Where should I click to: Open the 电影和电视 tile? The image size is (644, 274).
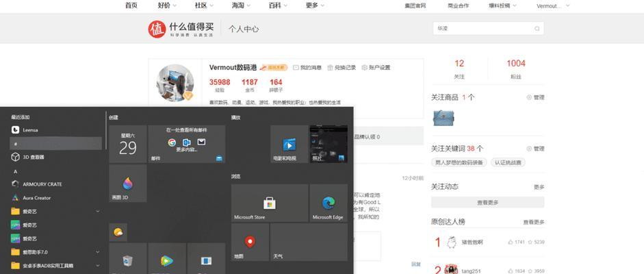289,144
